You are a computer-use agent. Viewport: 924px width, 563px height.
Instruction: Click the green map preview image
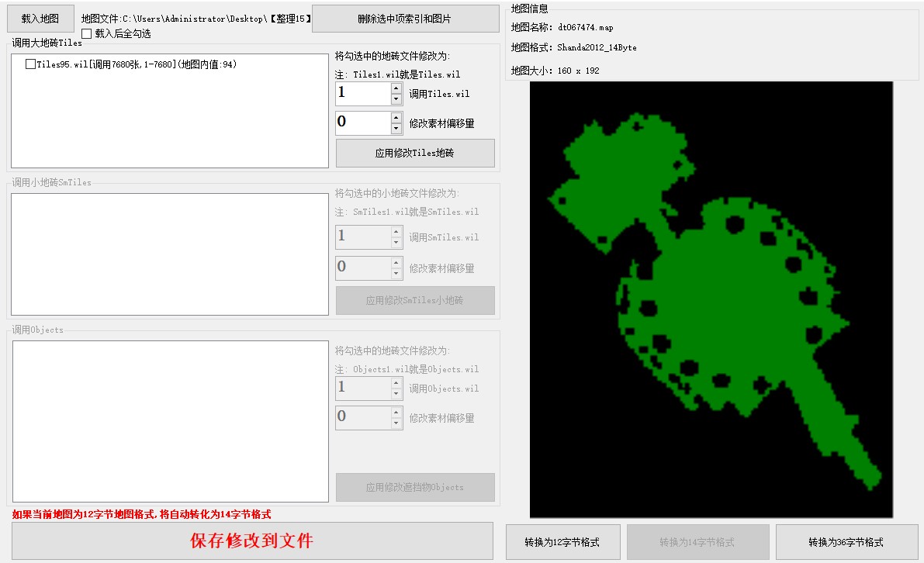coord(711,299)
